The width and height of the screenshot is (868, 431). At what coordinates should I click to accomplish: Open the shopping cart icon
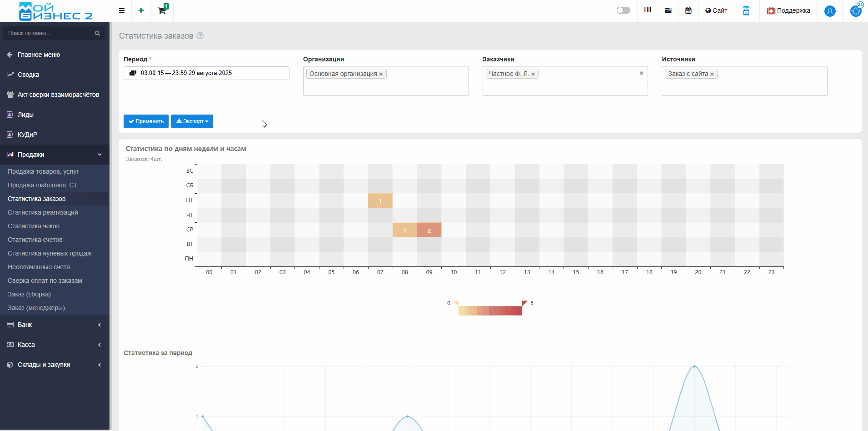[x=162, y=10]
